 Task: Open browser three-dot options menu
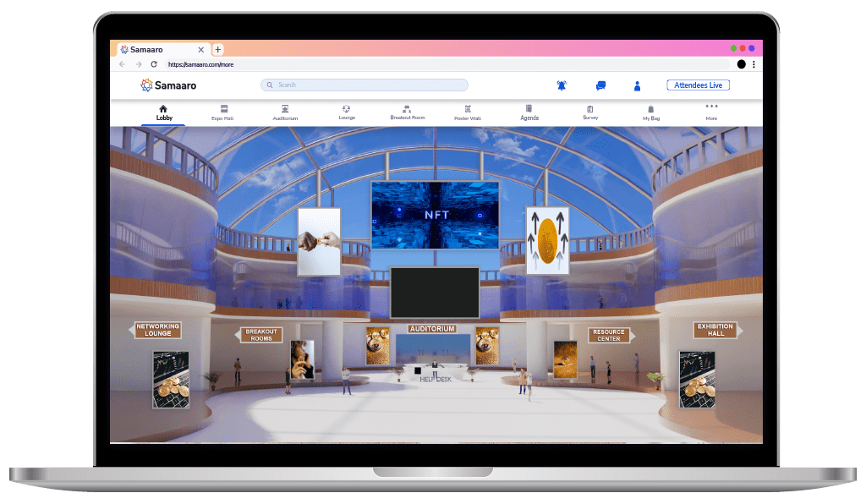(754, 64)
